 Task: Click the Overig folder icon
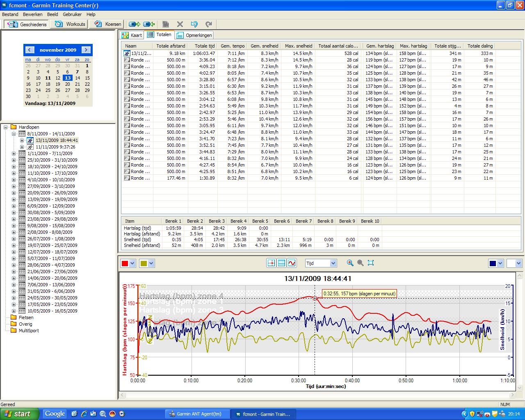pyautogui.click(x=14, y=324)
